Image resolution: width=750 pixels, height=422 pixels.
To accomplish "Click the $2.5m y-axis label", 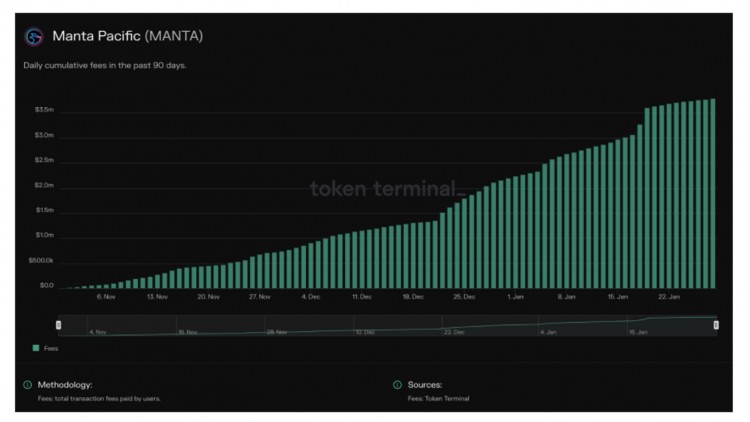I will (x=44, y=160).
